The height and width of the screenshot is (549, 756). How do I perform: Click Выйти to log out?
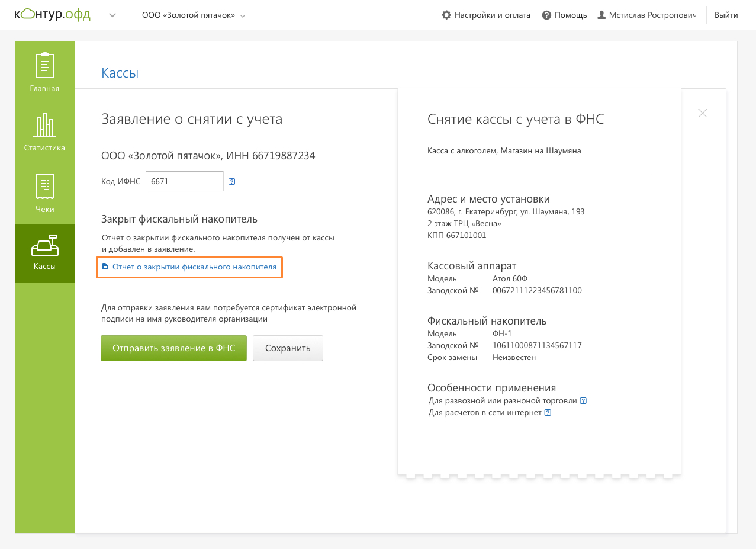(x=726, y=15)
